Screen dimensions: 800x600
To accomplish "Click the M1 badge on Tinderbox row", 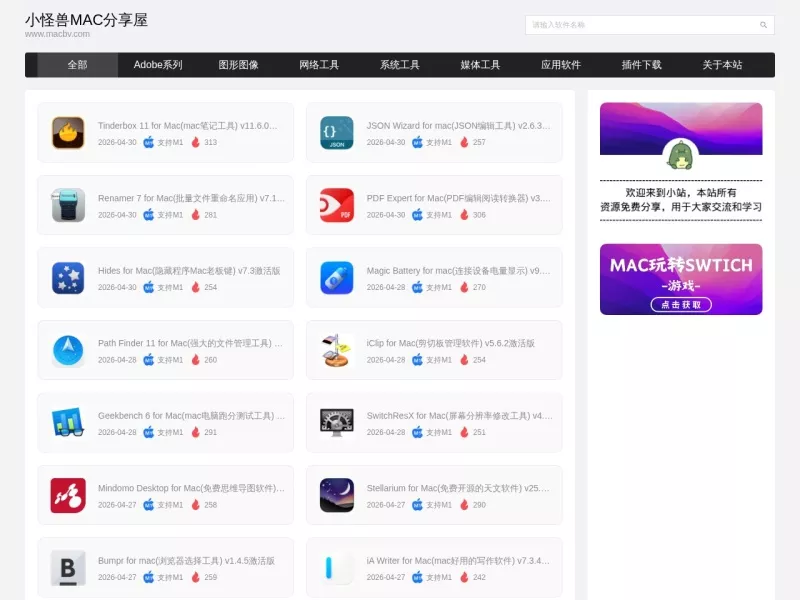I will pos(148,142).
